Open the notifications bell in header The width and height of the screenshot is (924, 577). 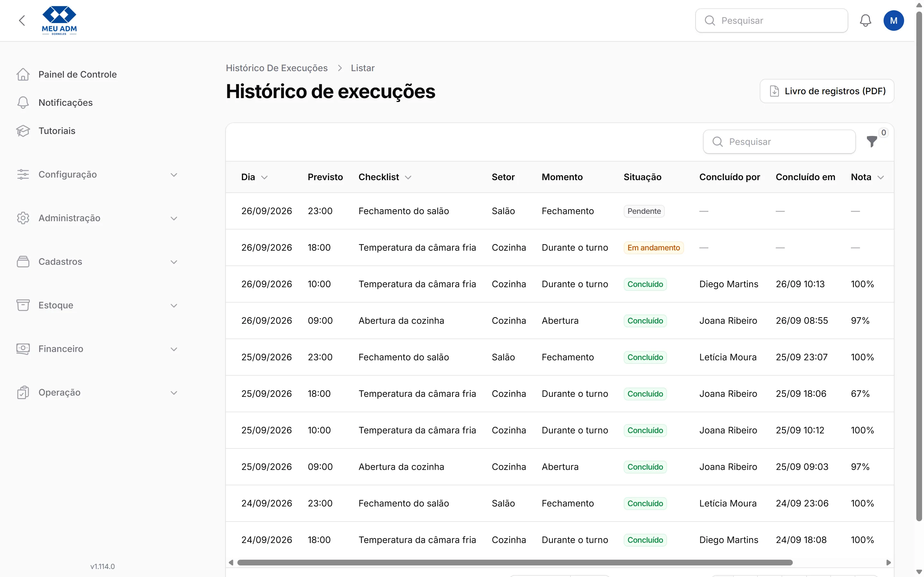click(865, 21)
